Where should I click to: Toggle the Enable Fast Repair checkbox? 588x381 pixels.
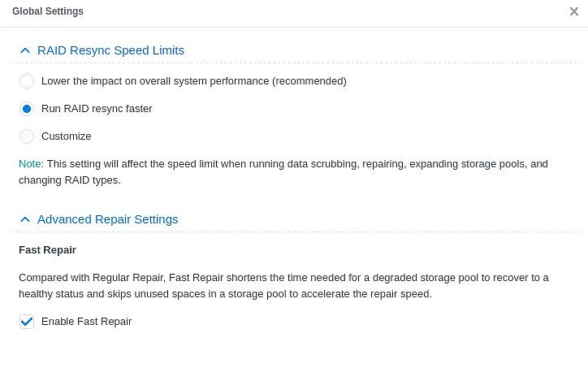coord(27,322)
